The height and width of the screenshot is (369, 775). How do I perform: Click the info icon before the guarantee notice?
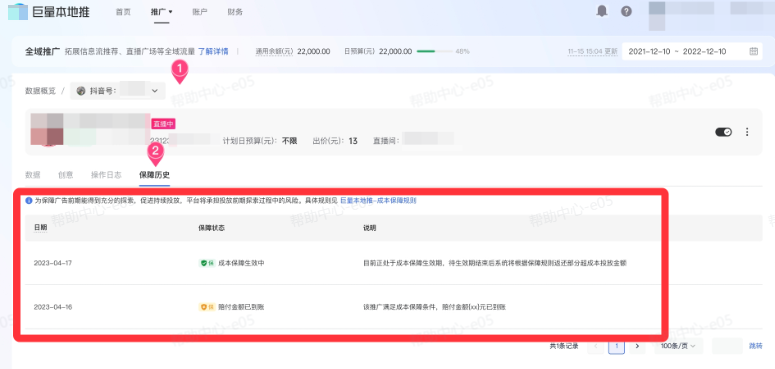[x=29, y=201]
